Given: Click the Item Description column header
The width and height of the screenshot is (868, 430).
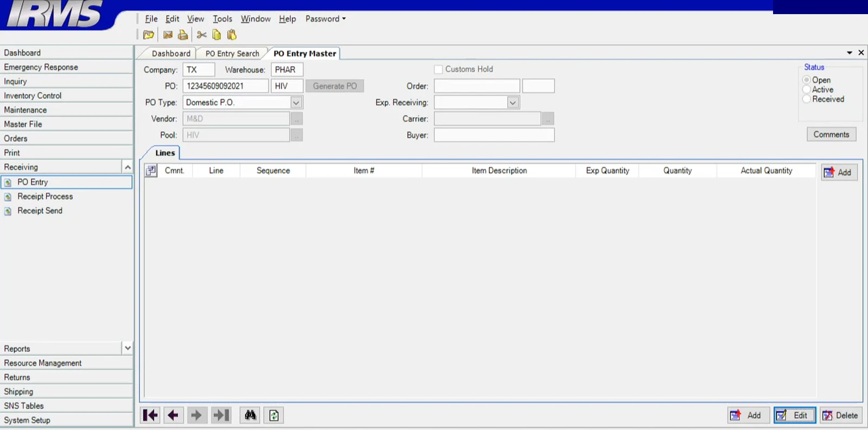Looking at the screenshot, I should 499,171.
